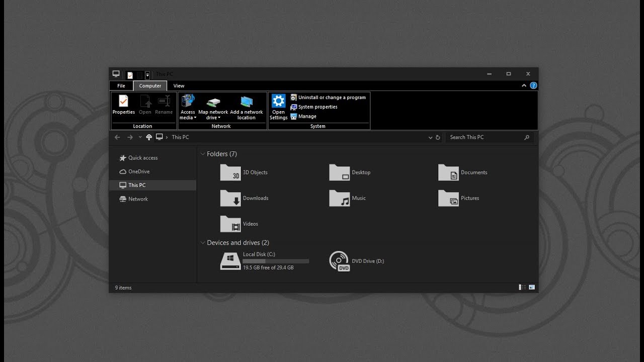Click the Properties ribbon icon

(x=124, y=101)
